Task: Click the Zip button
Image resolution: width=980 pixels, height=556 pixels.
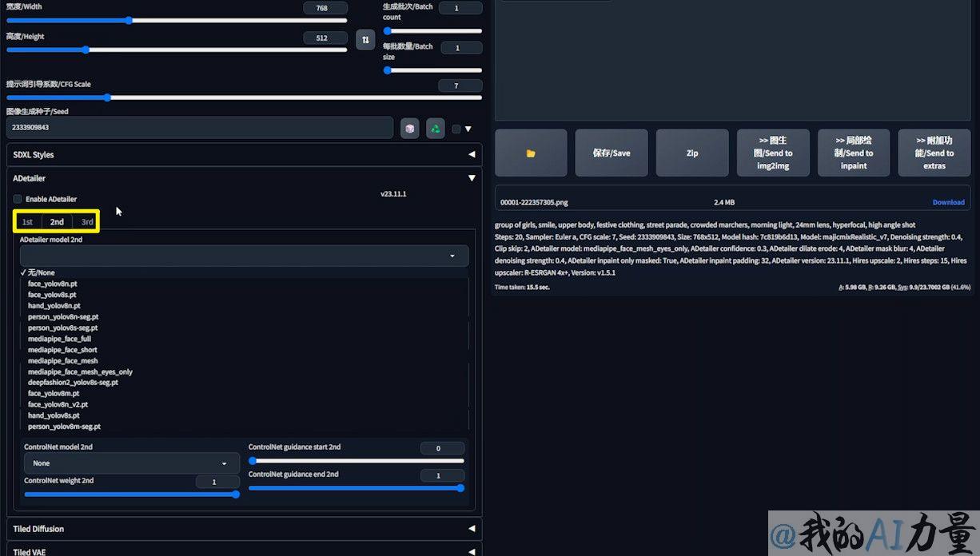Action: click(692, 153)
